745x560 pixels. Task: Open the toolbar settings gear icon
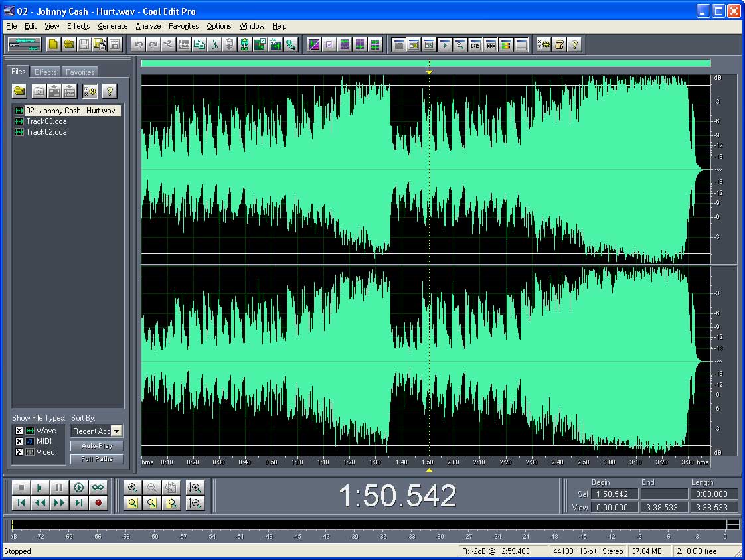(x=544, y=44)
